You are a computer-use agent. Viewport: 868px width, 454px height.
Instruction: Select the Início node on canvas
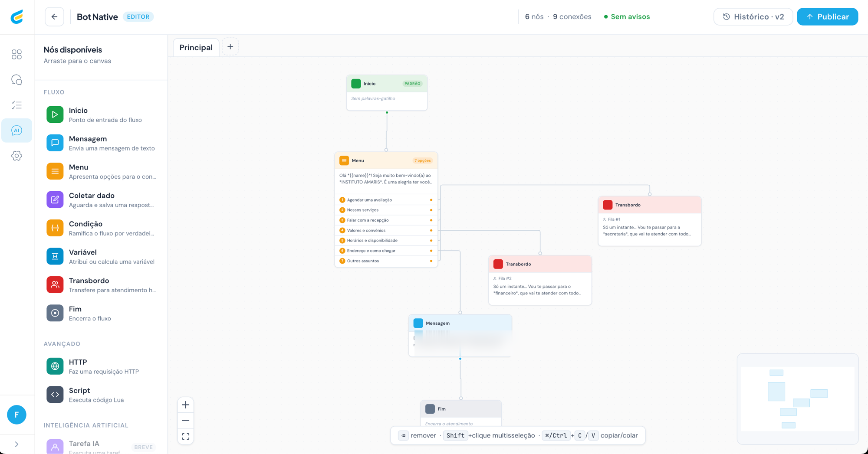tap(387, 92)
